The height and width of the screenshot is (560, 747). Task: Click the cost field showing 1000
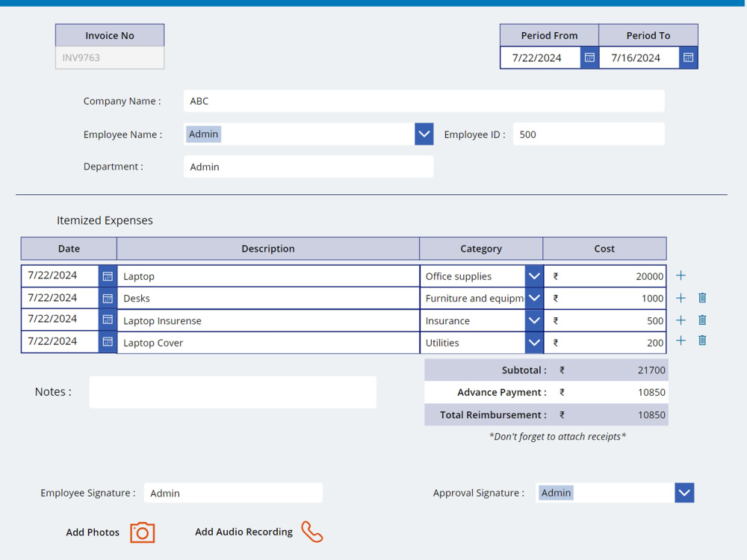tap(605, 298)
